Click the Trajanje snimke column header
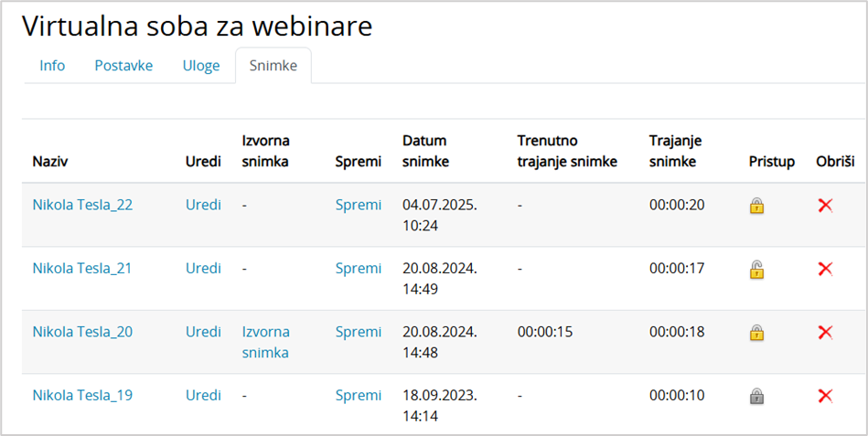This screenshot has width=868, height=436. click(675, 151)
